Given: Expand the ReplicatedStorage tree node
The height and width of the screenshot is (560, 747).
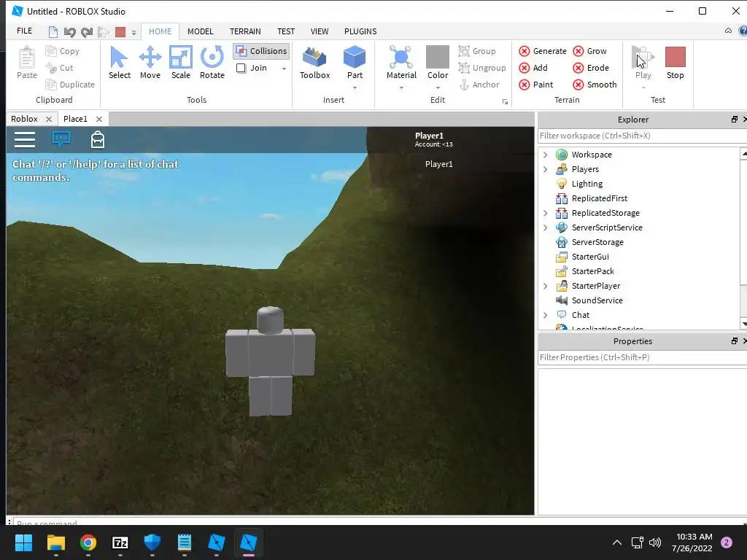Looking at the screenshot, I should coord(546,213).
